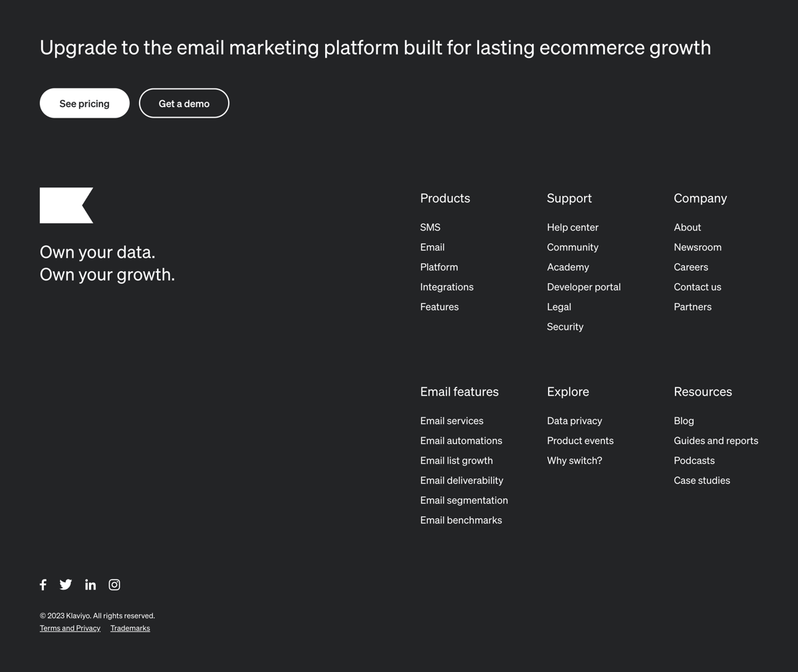
Task: Click Contact us under Company
Action: (x=697, y=286)
